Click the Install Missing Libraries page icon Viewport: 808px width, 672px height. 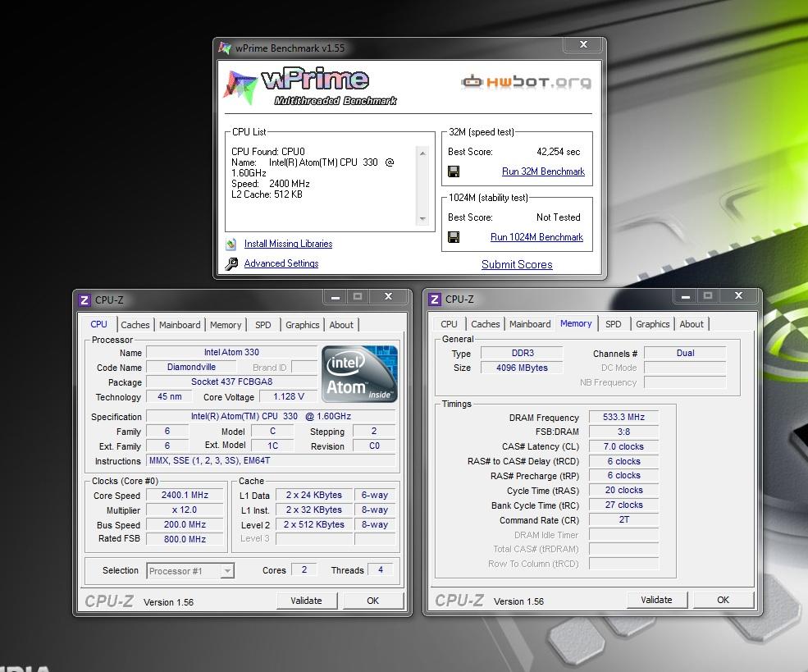231,244
